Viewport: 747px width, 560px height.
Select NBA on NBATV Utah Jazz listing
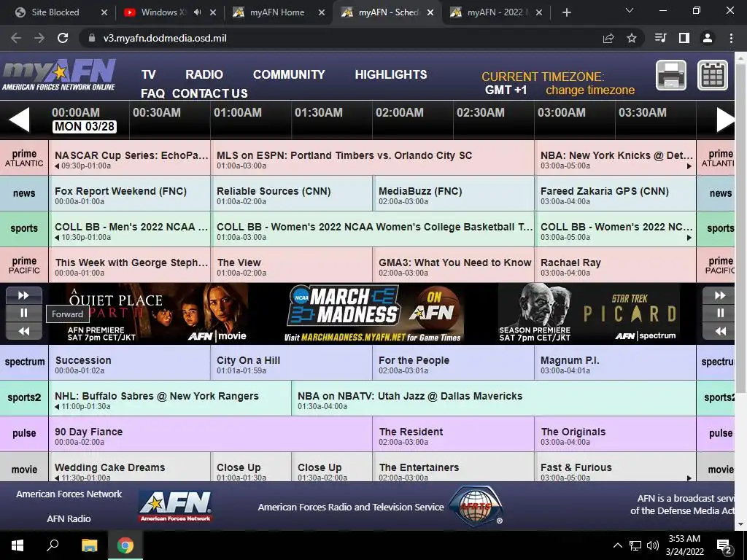coord(494,399)
